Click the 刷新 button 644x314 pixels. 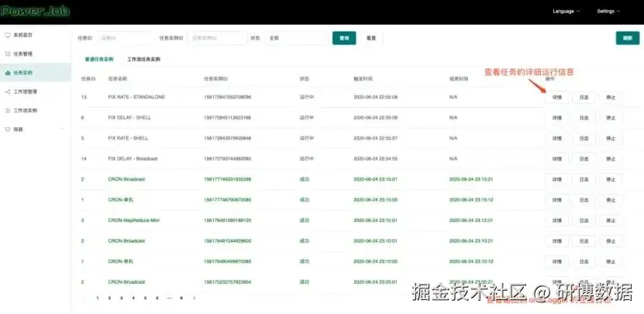coord(628,38)
